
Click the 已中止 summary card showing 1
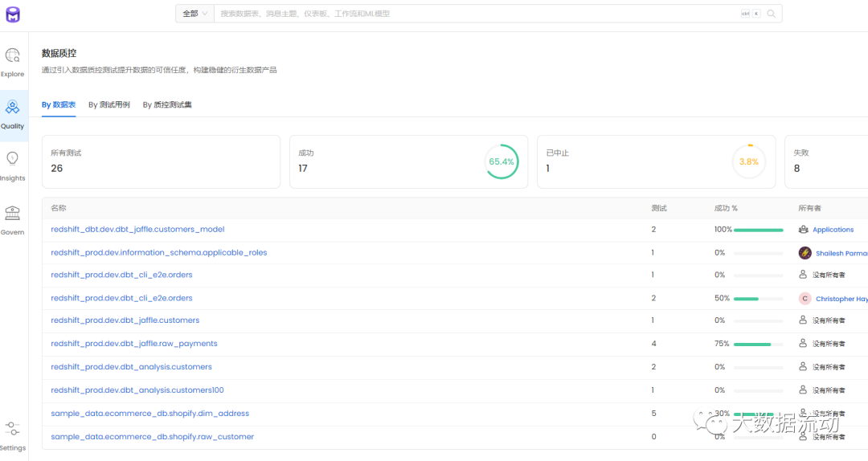[656, 161]
